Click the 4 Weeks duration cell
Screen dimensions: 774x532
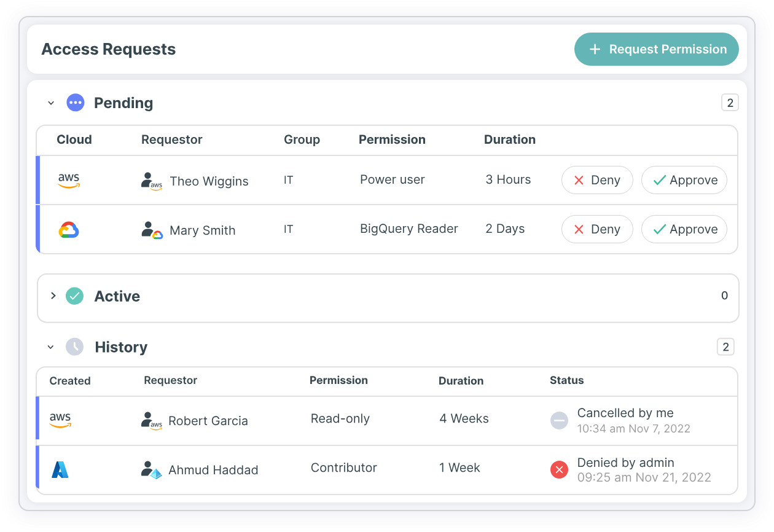(464, 419)
